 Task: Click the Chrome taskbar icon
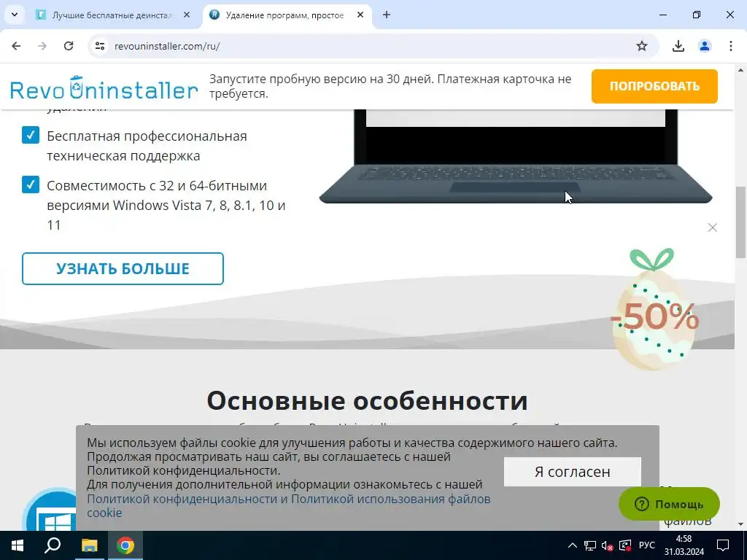[x=125, y=545]
